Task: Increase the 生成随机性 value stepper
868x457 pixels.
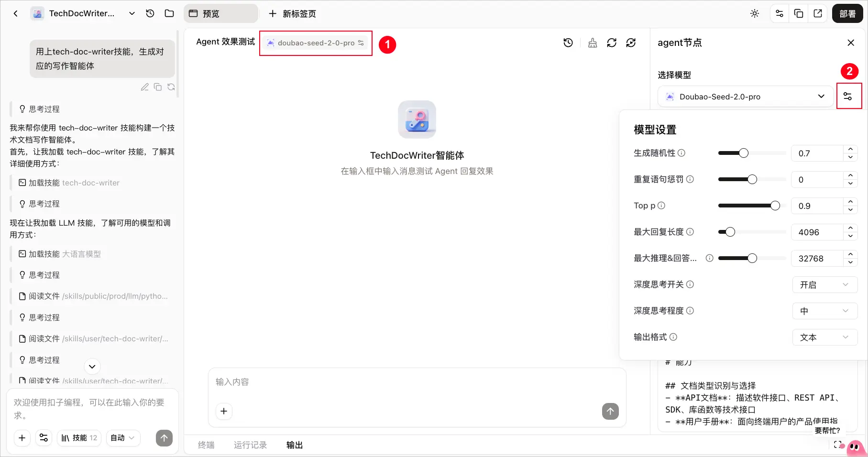Action: coord(850,150)
